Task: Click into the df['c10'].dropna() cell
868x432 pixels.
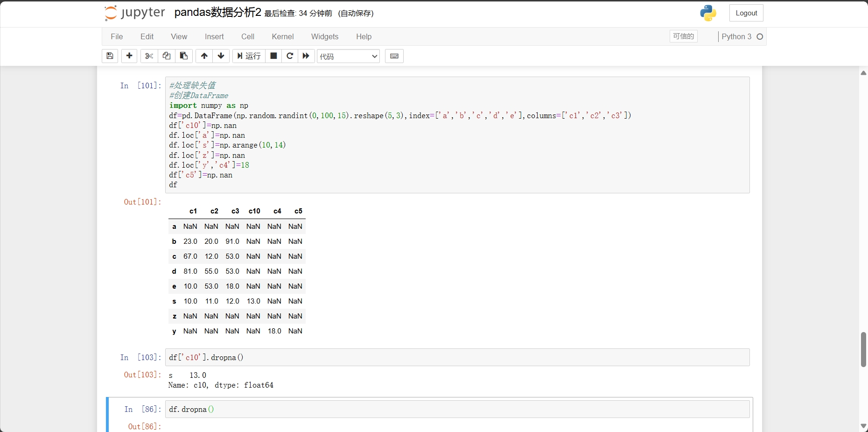Action: (457, 357)
